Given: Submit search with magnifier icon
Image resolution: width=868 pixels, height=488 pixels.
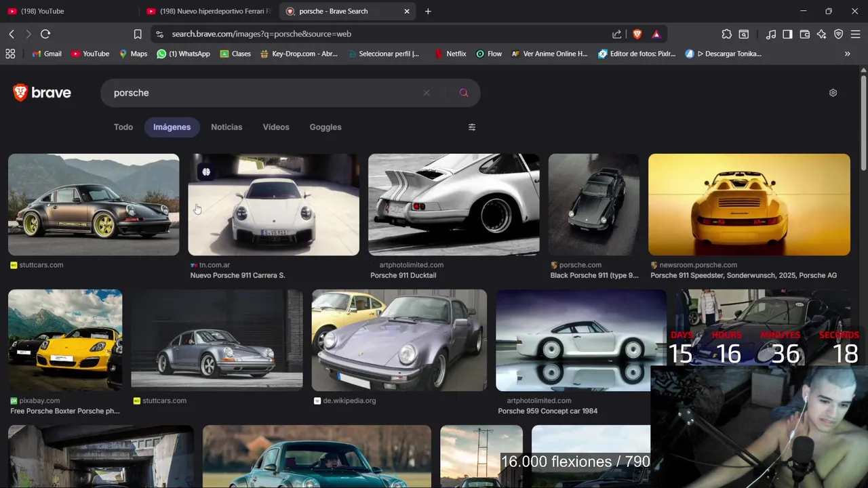Looking at the screenshot, I should click(464, 93).
